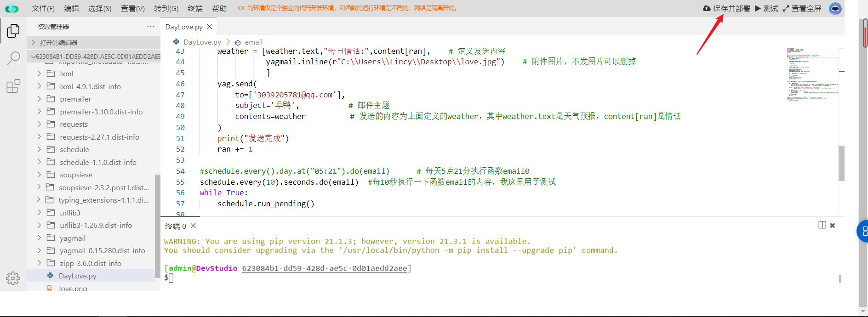The height and width of the screenshot is (317, 868).
Task: Select the 终端 0 terminal tab
Action: click(x=176, y=226)
